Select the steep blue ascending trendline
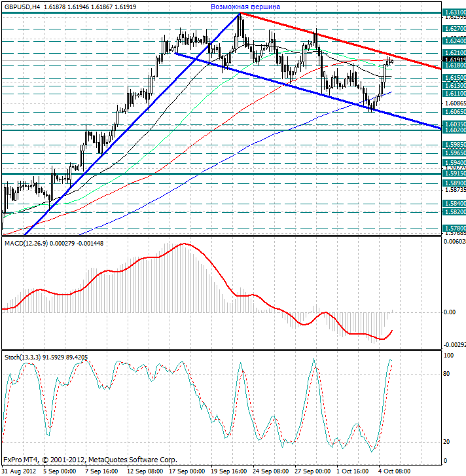466x476 pixels. click(x=132, y=124)
